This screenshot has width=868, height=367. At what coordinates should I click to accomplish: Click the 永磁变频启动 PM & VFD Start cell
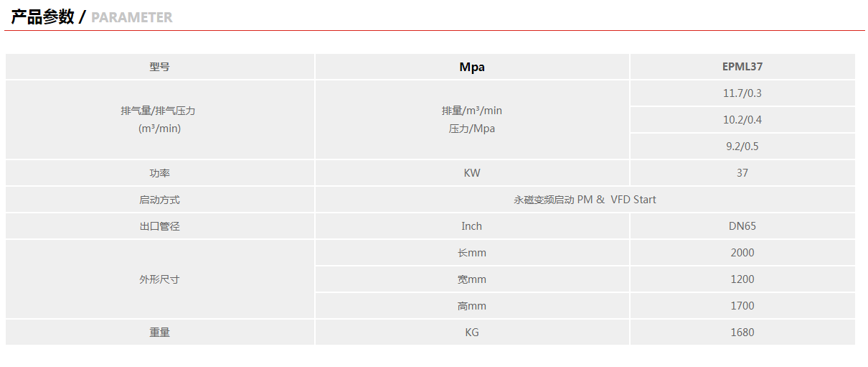[x=585, y=200]
